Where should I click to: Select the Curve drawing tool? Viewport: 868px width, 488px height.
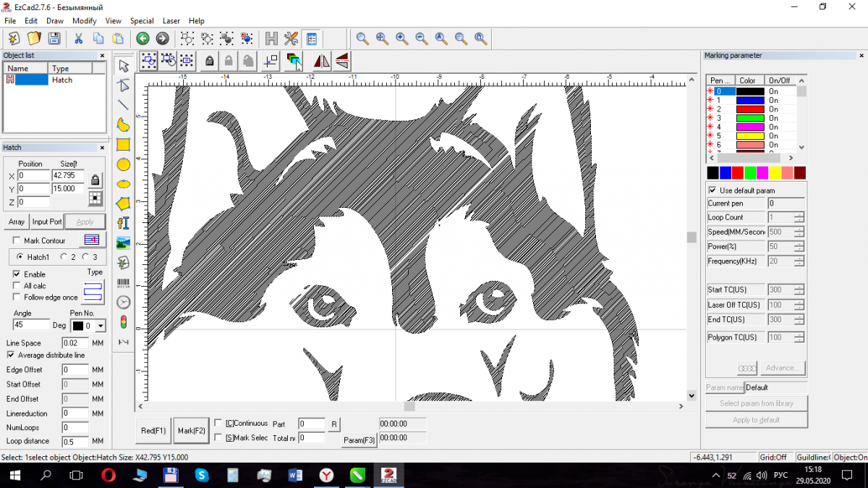(x=124, y=125)
